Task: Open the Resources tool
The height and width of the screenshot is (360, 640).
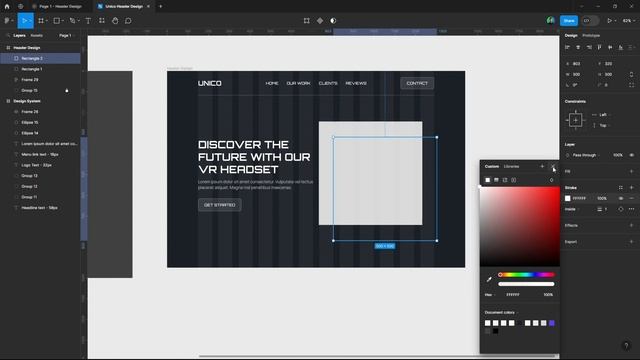Action: pyautogui.click(x=102, y=20)
